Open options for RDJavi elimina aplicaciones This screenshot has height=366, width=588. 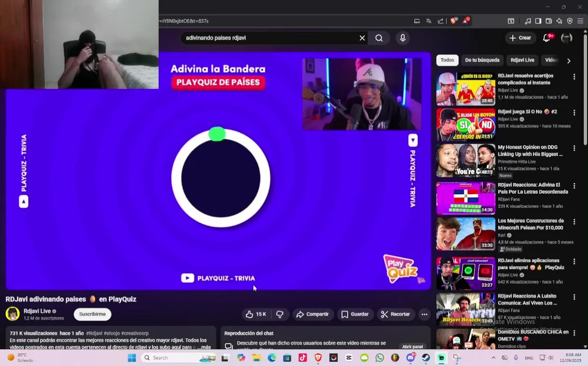574,261
